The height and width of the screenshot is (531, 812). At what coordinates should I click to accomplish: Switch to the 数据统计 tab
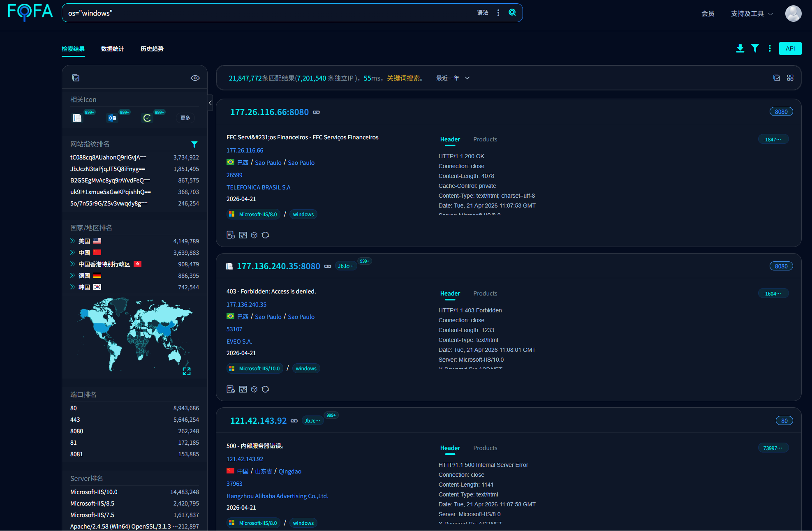click(113, 49)
